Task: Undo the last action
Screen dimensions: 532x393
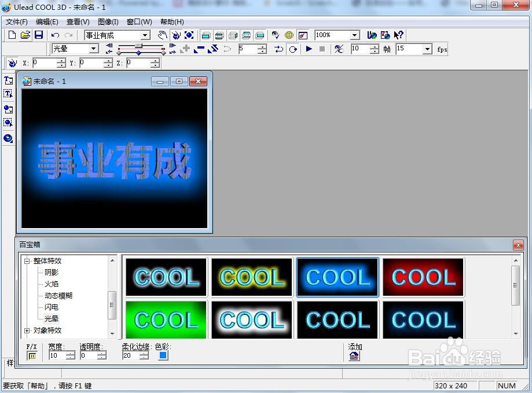Action: [x=56, y=35]
